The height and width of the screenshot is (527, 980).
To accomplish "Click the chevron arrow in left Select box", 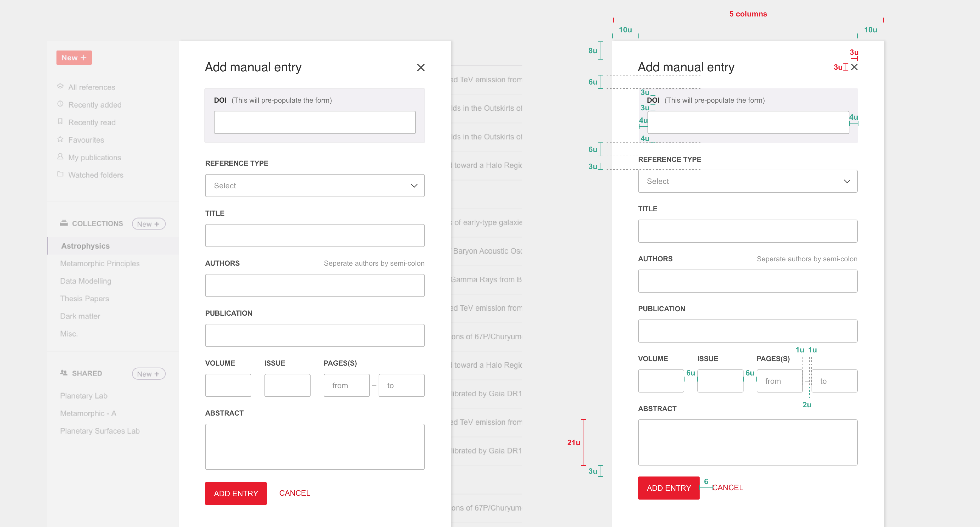I will pyautogui.click(x=414, y=186).
